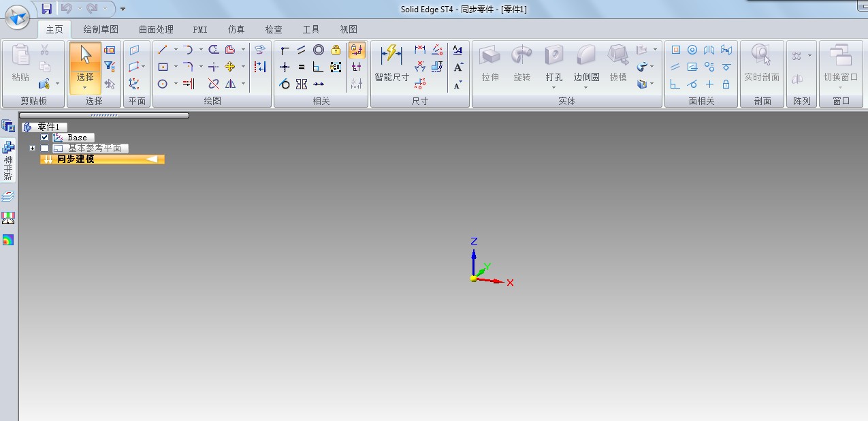Open the Quick Access Toolbar customize arrow
868x421 pixels.
[123, 9]
